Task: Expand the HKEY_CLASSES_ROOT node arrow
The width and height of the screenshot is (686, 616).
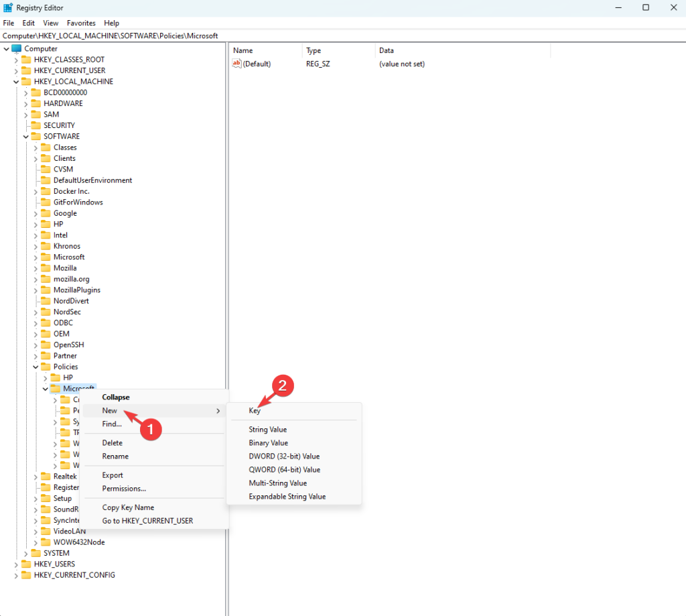Action: pyautogui.click(x=16, y=60)
